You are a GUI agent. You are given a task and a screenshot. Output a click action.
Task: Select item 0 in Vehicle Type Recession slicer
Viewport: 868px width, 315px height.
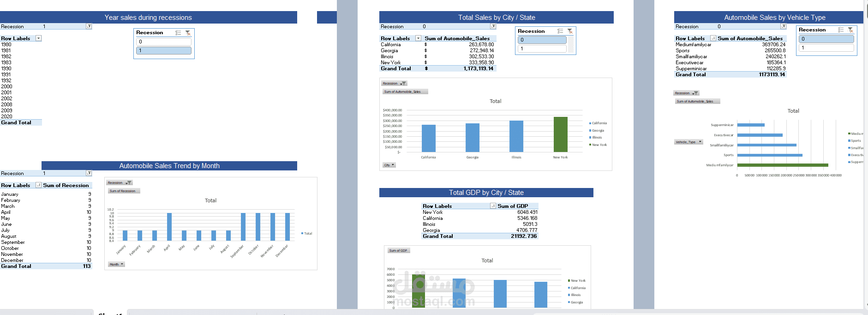pos(826,39)
